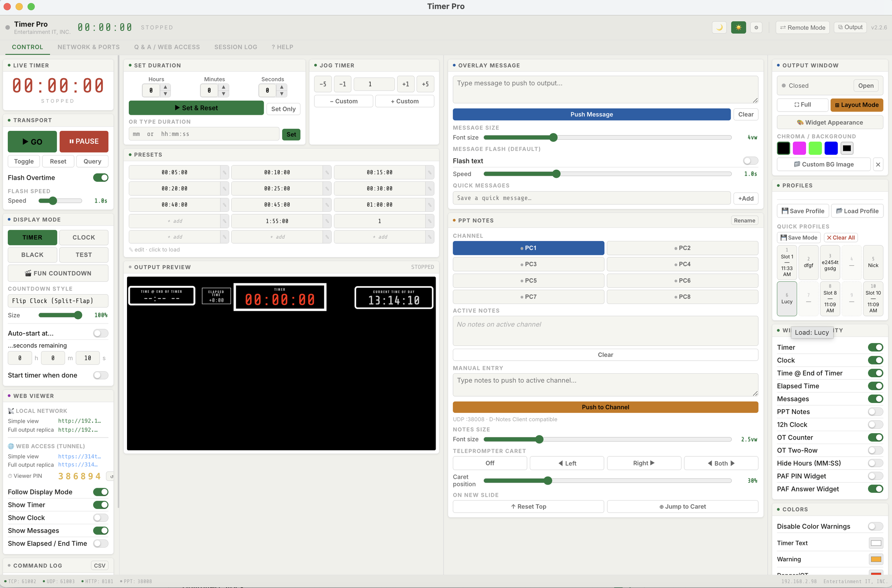Click the overlay message text field
This screenshot has height=588, width=892.
coord(605,89)
